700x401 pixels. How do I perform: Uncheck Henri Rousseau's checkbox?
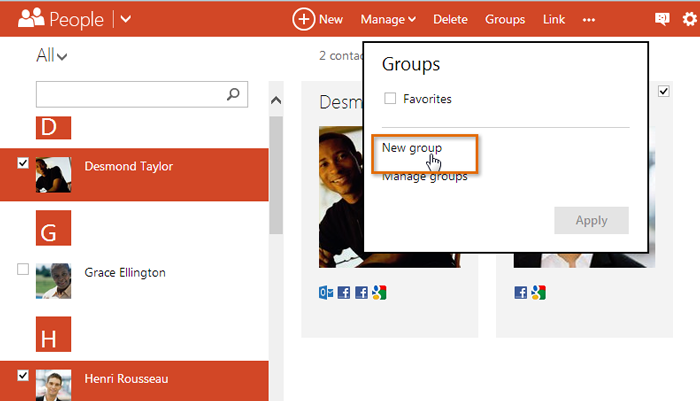coord(23,376)
